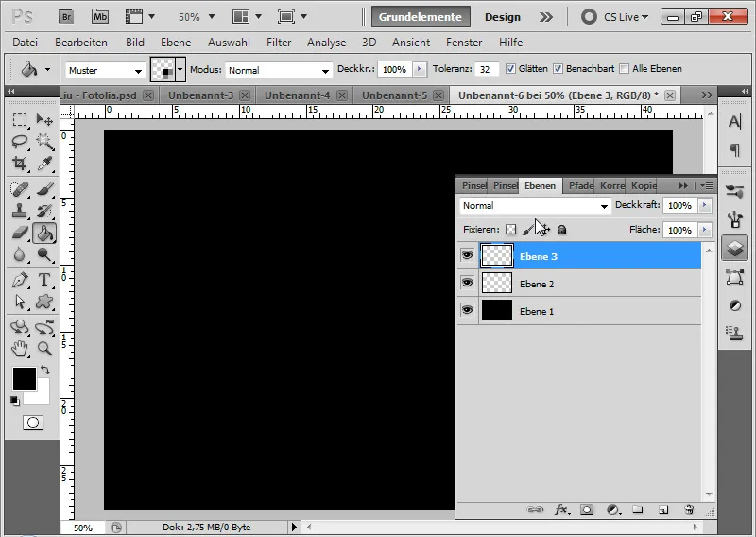
Task: Select the Blur tool
Action: (x=20, y=254)
